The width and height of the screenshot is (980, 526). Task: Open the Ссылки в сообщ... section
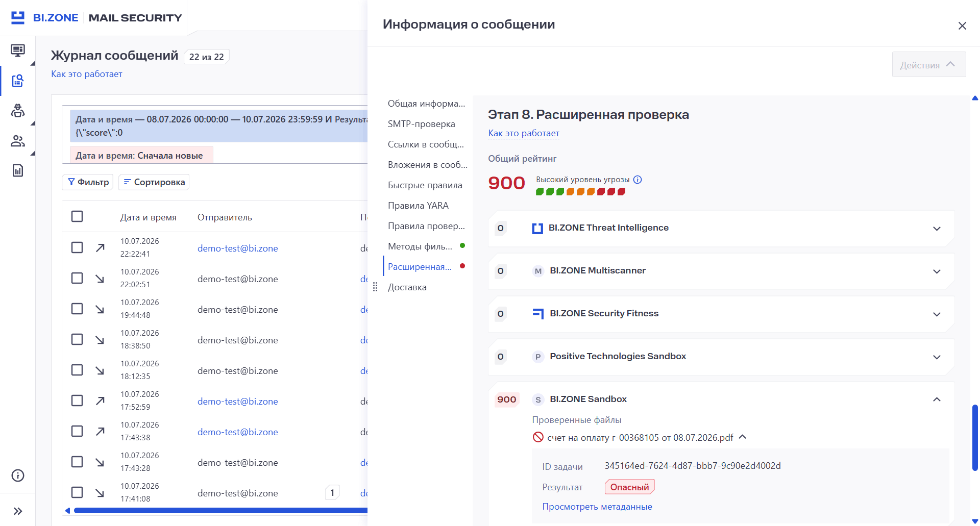pos(426,144)
